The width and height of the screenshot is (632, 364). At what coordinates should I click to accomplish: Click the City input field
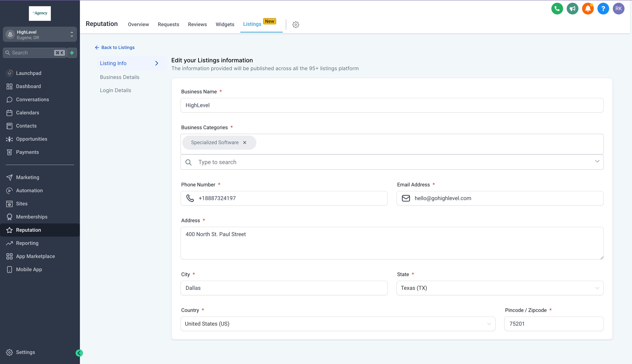tap(284, 288)
